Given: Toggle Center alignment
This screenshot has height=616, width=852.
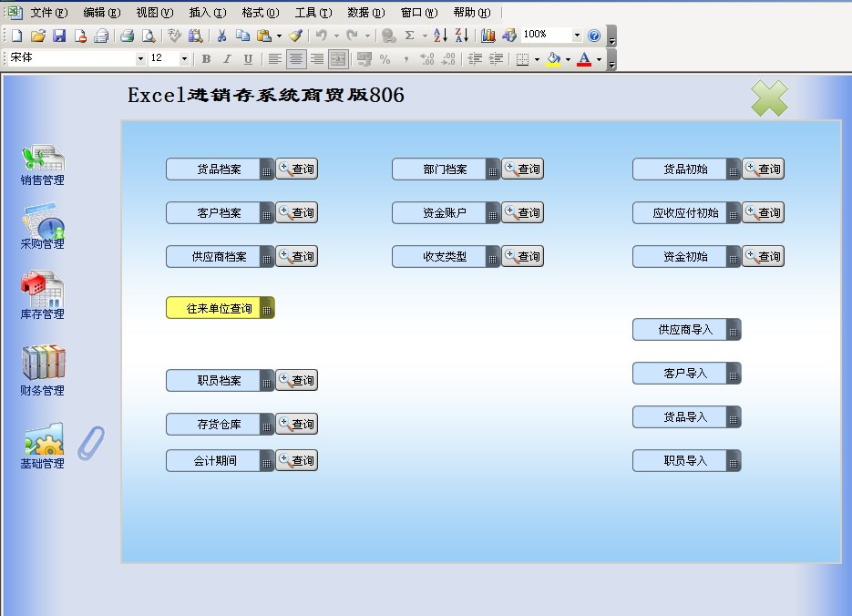Looking at the screenshot, I should pos(296,59).
